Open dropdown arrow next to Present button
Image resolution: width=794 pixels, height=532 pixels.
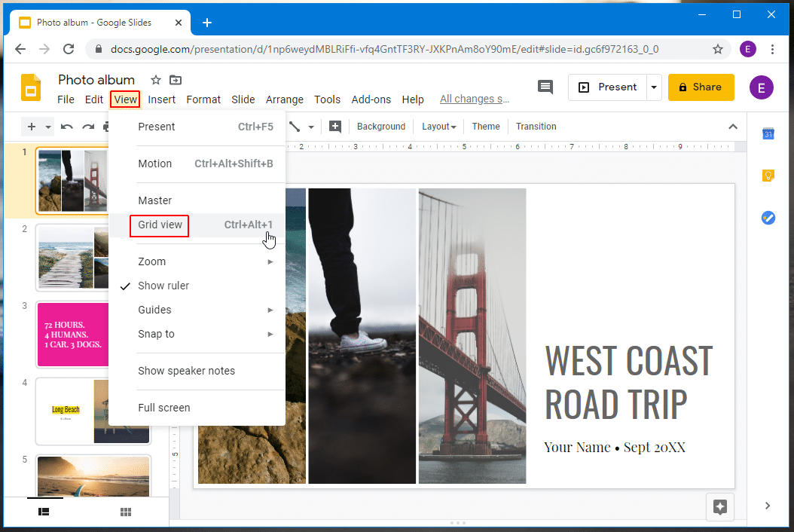(654, 87)
